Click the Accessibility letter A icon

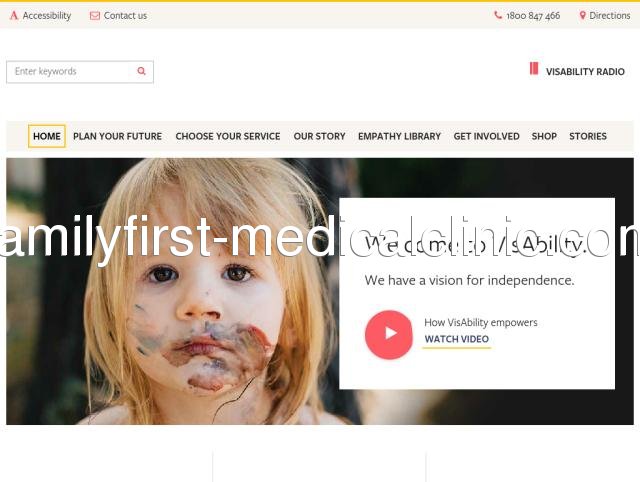14,16
